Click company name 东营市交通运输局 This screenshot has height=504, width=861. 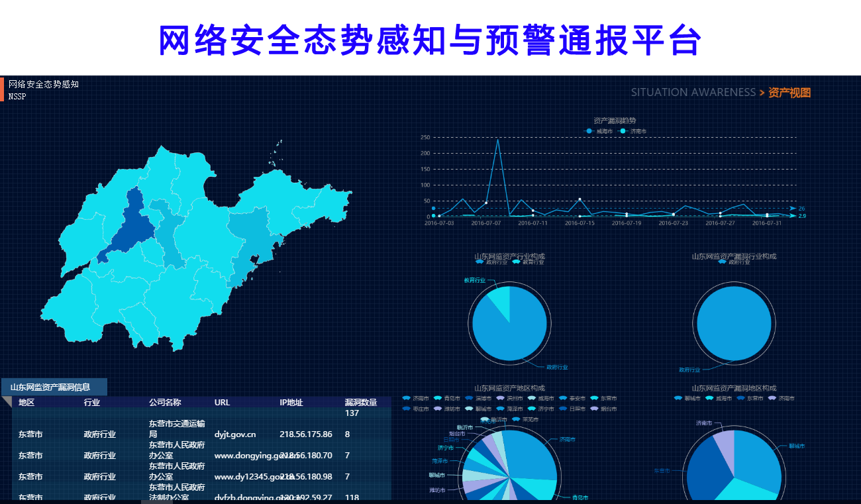177,429
